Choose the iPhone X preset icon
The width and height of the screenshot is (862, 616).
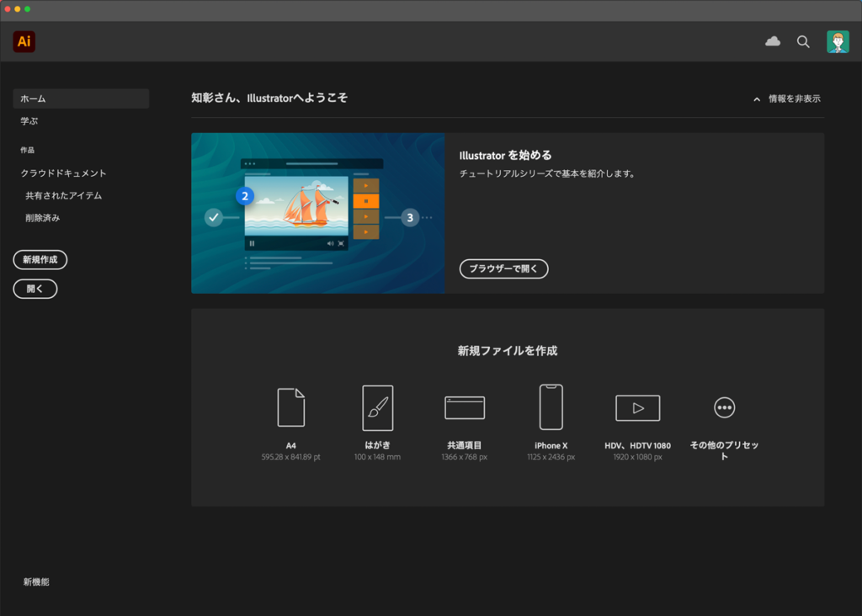click(551, 407)
